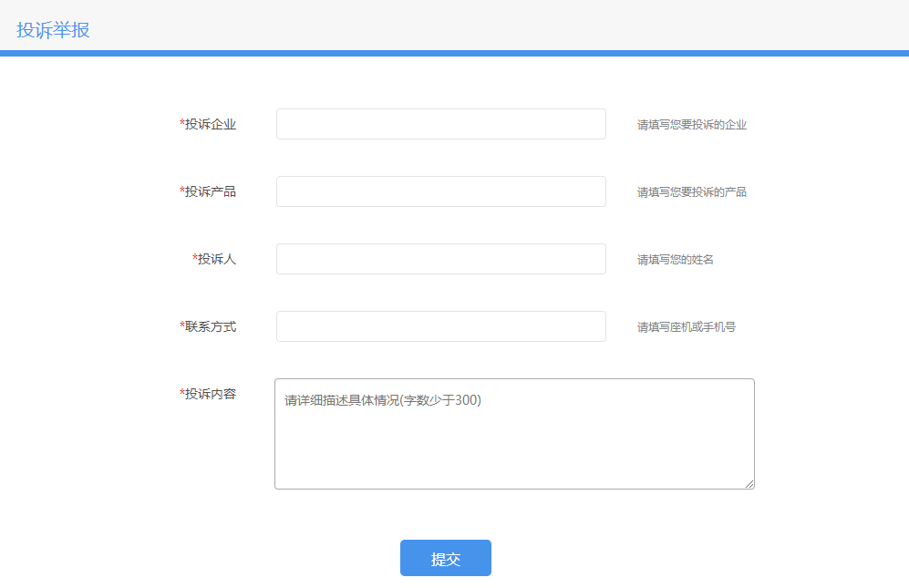
Task: Select the 投诉人 name input field
Action: 440,259
